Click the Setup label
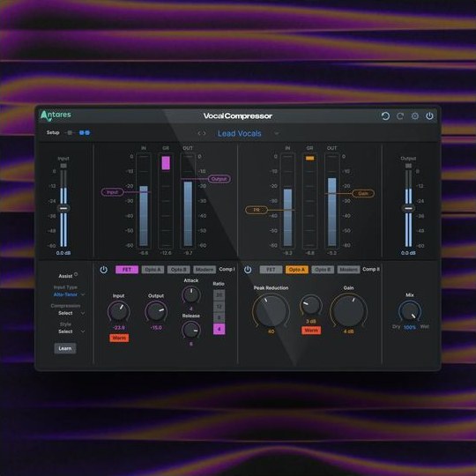This screenshot has width=476, height=476. click(x=53, y=132)
